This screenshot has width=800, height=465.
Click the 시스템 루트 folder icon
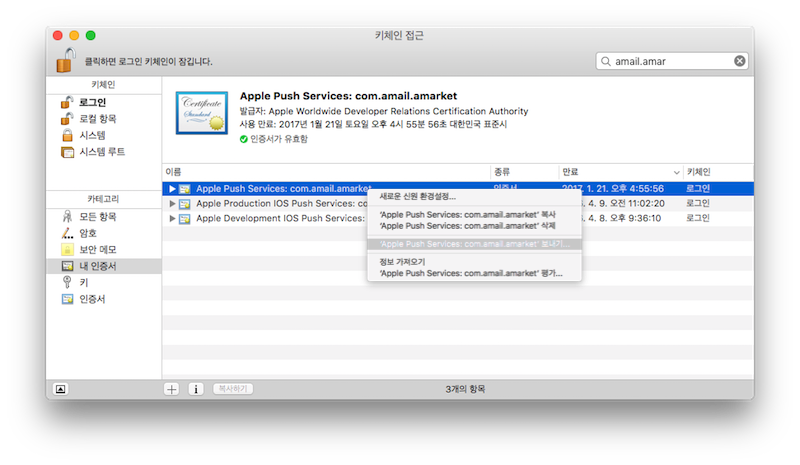click(67, 152)
